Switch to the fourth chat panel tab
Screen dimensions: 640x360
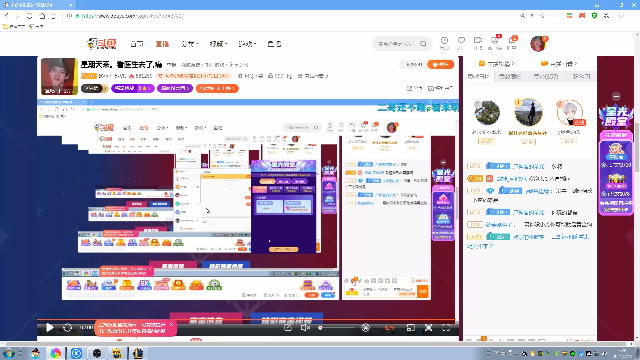(581, 76)
